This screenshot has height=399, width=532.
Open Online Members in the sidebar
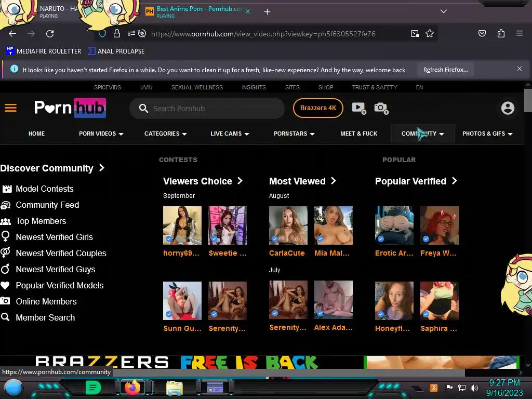[x=46, y=302]
